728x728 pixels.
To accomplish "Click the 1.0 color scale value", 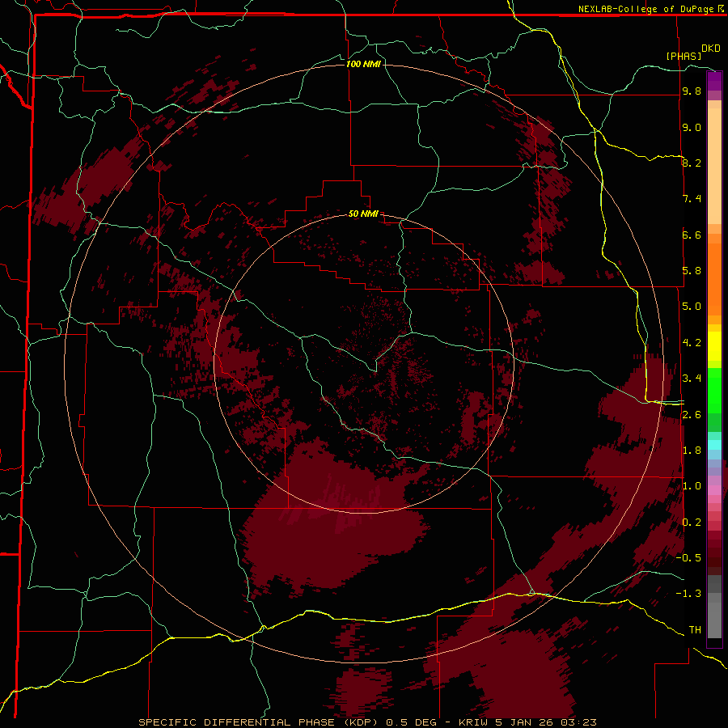I will tap(692, 486).
